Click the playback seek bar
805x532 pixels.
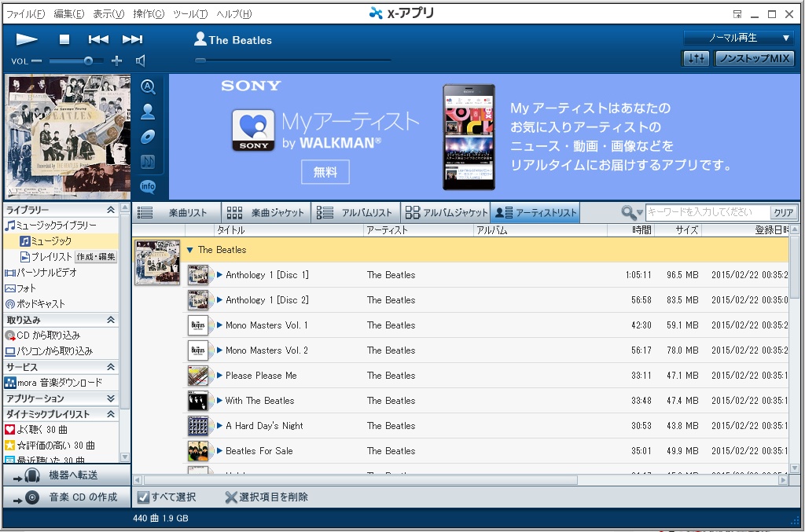[293, 61]
